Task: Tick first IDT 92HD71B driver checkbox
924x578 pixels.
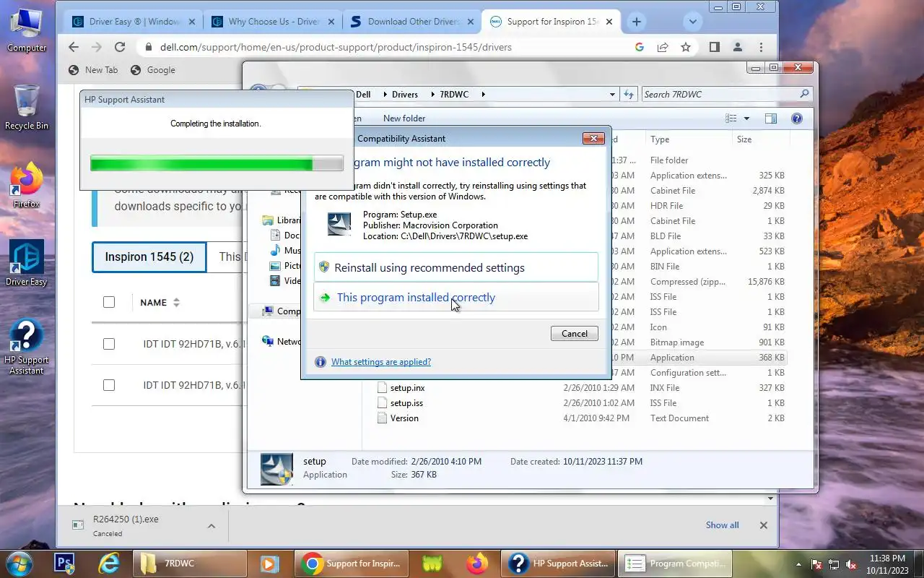Action: pyautogui.click(x=109, y=344)
